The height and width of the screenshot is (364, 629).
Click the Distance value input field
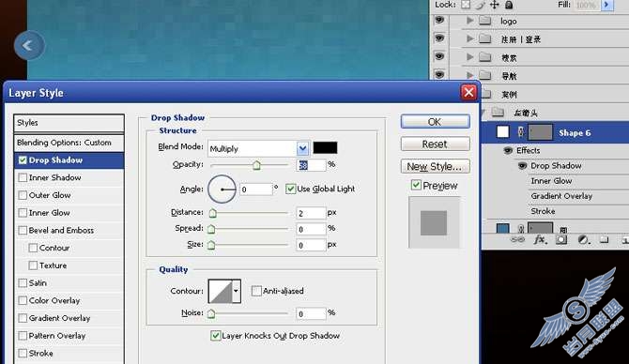[x=311, y=213]
